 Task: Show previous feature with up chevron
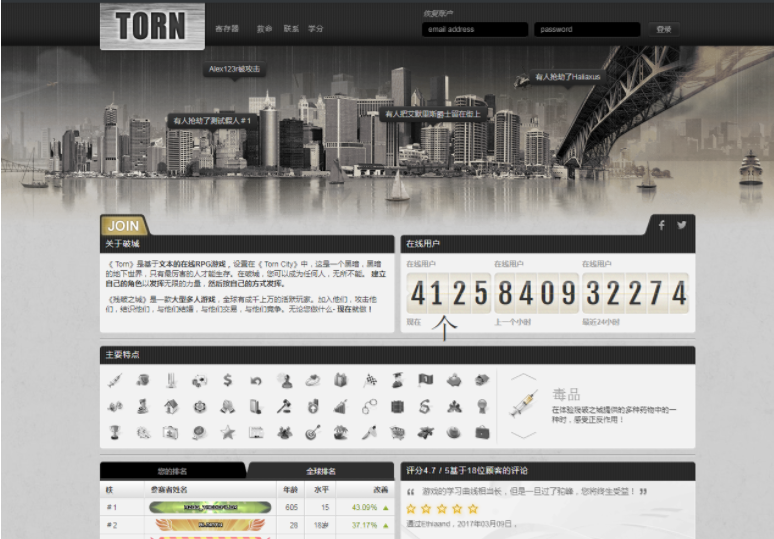pos(523,377)
